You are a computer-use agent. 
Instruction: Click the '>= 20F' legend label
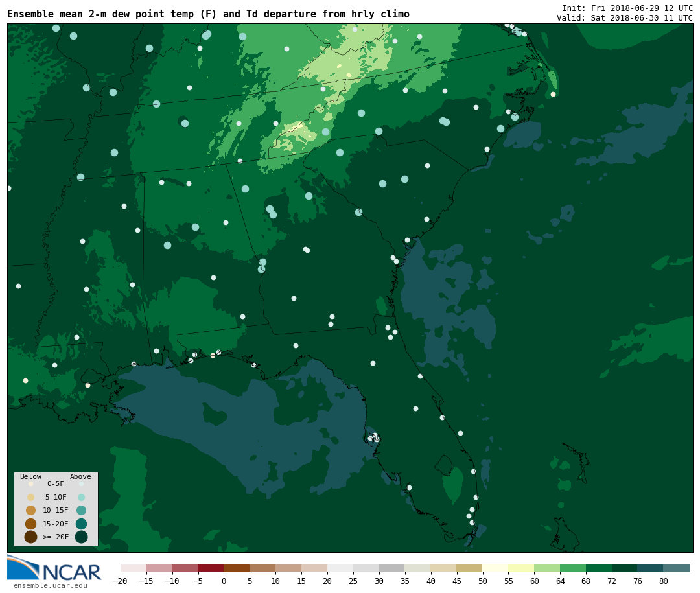click(56, 537)
